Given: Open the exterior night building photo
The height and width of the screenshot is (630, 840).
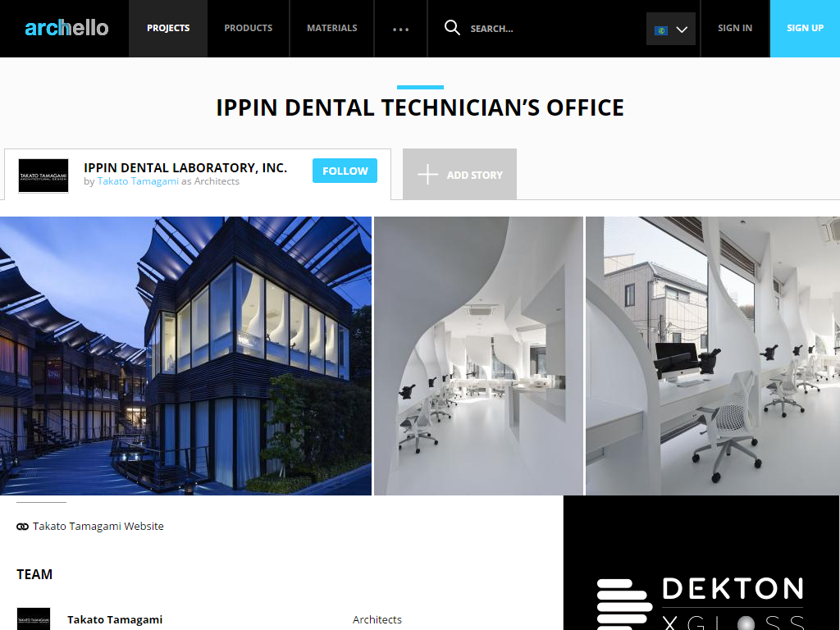Looking at the screenshot, I should (x=185, y=355).
